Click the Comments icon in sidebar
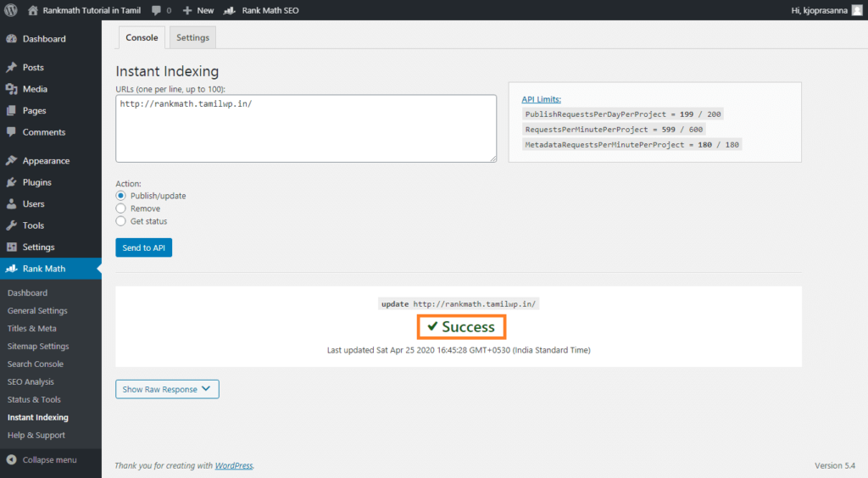The height and width of the screenshot is (478, 868). tap(11, 131)
